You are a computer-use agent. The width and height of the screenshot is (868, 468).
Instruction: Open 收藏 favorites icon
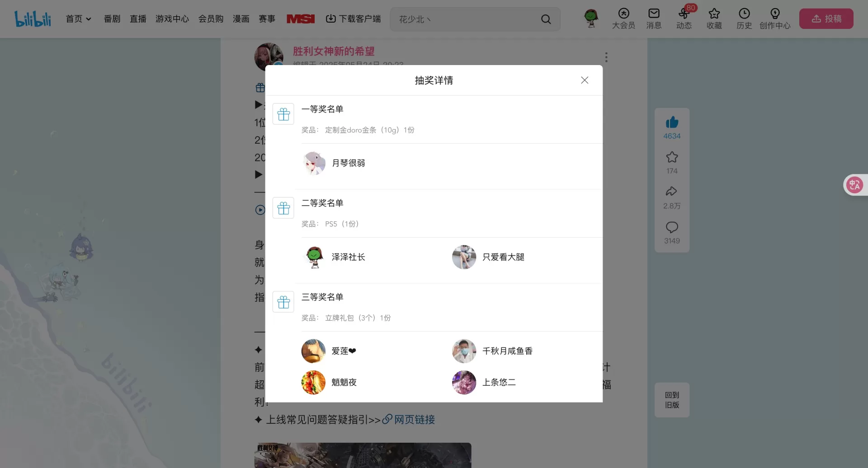click(714, 19)
